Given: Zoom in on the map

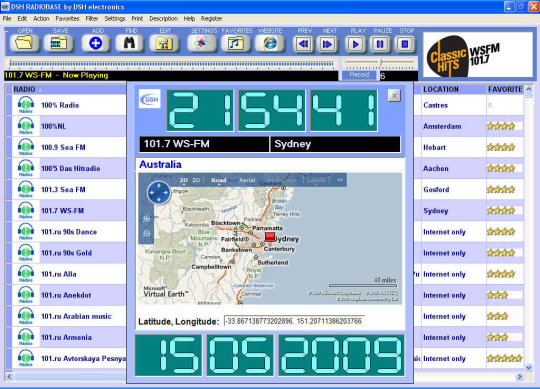Looking at the screenshot, I should click(x=146, y=219).
